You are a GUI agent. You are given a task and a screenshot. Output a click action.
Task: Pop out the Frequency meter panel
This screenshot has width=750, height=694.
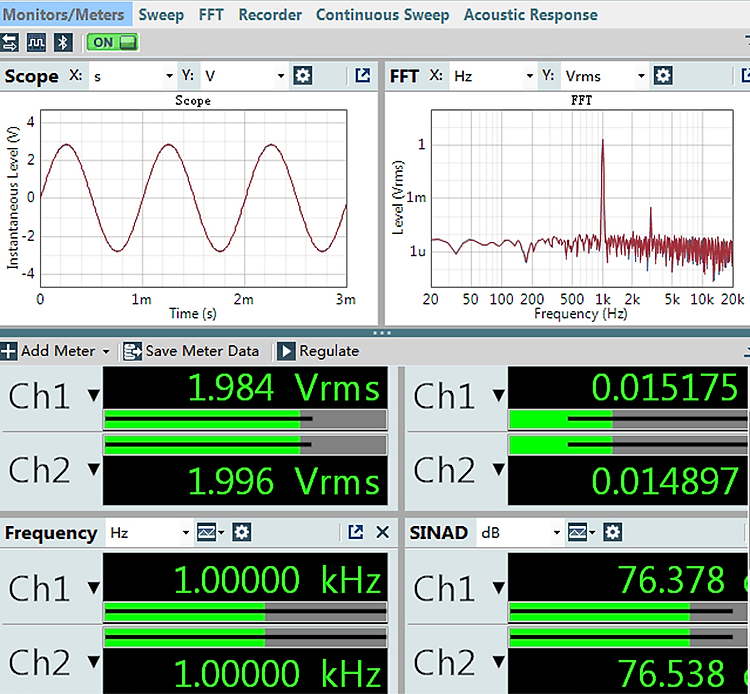coord(355,532)
